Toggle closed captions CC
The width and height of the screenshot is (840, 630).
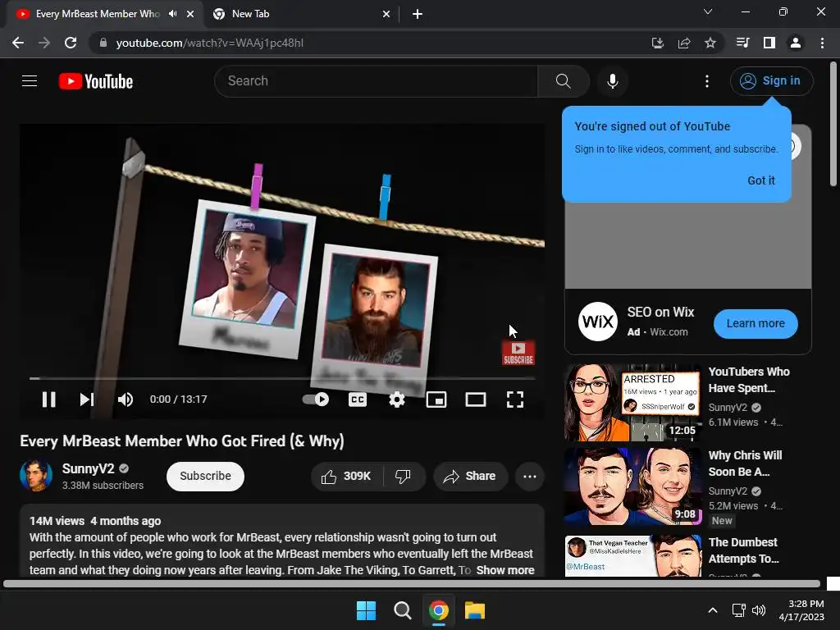point(358,399)
